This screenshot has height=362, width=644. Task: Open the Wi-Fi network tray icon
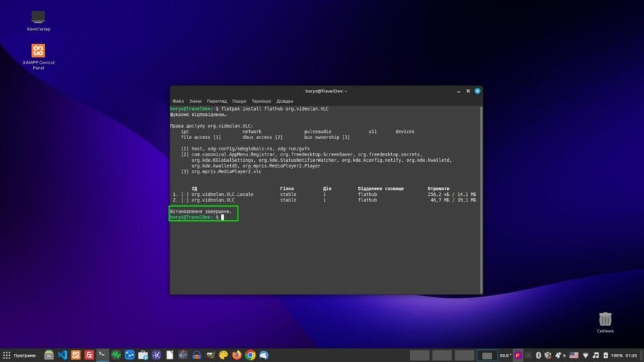tap(586, 356)
